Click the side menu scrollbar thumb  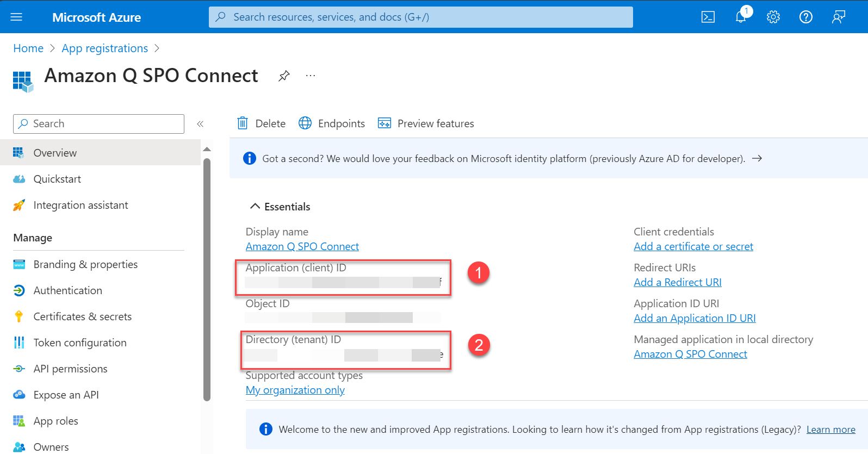click(207, 279)
